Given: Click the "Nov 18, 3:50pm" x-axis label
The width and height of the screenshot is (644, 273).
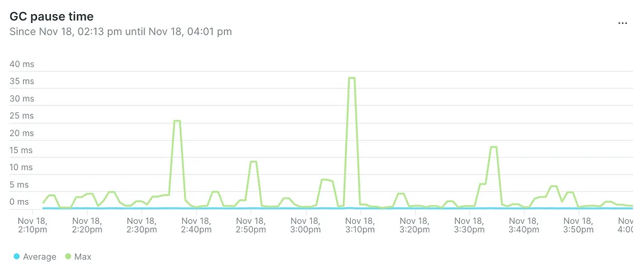Looking at the screenshot, I should point(578,224).
